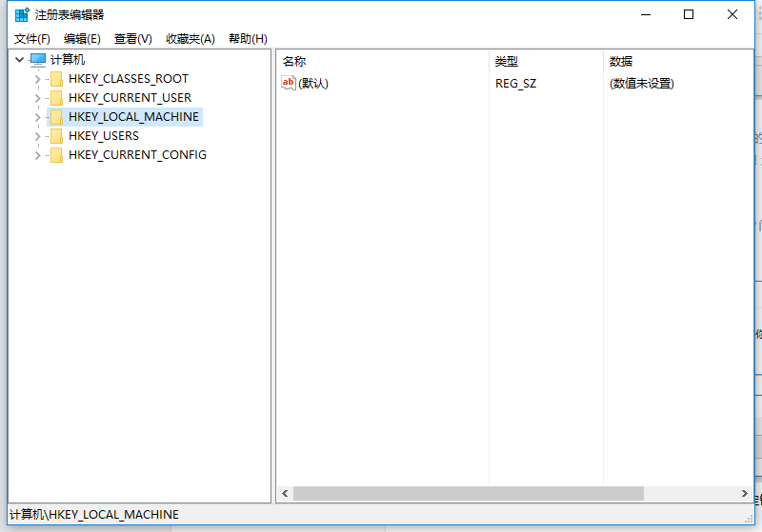Select the HKEY_CURRENT_CONFIG tree label

pos(137,155)
